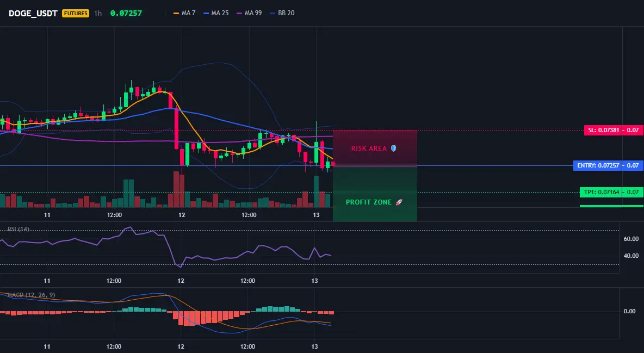Click the 60.00 level on RSI axis
This screenshot has width=644, height=353.
[631, 239]
